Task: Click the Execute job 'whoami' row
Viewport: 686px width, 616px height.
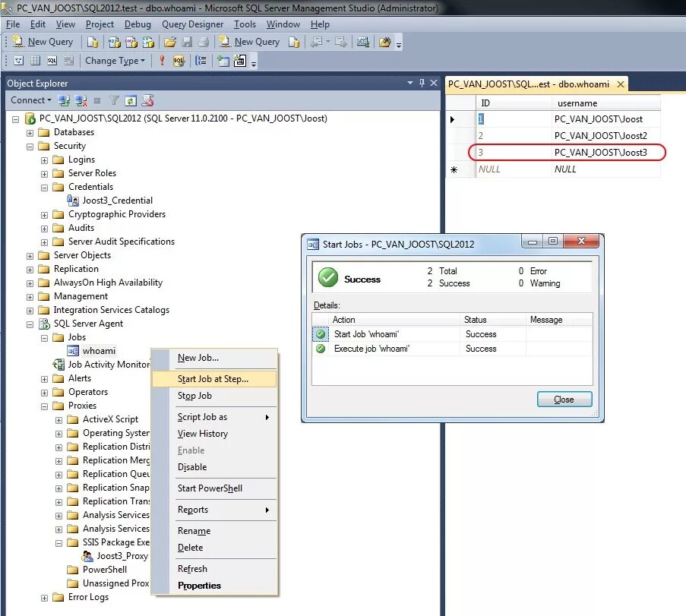Action: [x=452, y=349]
